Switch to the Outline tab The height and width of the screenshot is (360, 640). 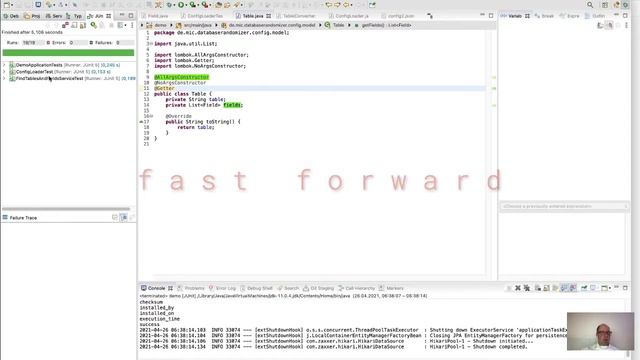tap(596, 16)
